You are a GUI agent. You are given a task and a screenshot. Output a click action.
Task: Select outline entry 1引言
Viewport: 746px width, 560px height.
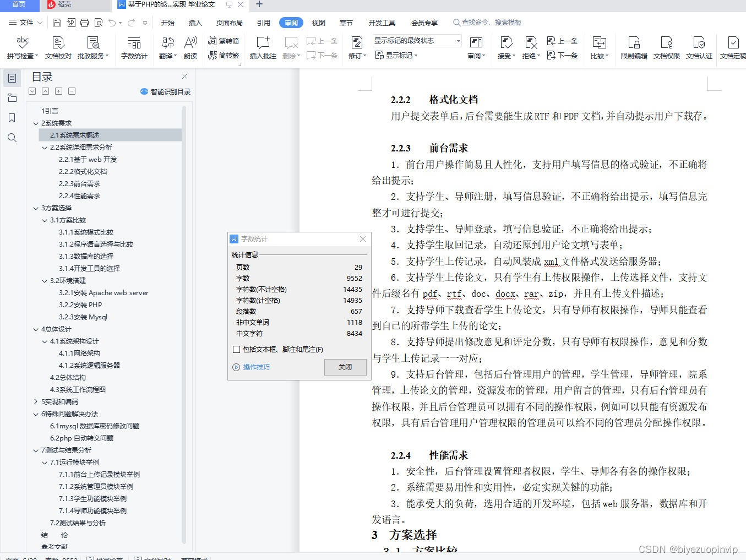point(50,111)
